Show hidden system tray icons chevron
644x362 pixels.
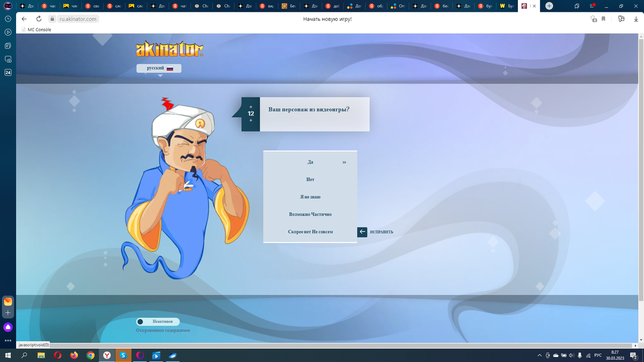pyautogui.click(x=539, y=355)
